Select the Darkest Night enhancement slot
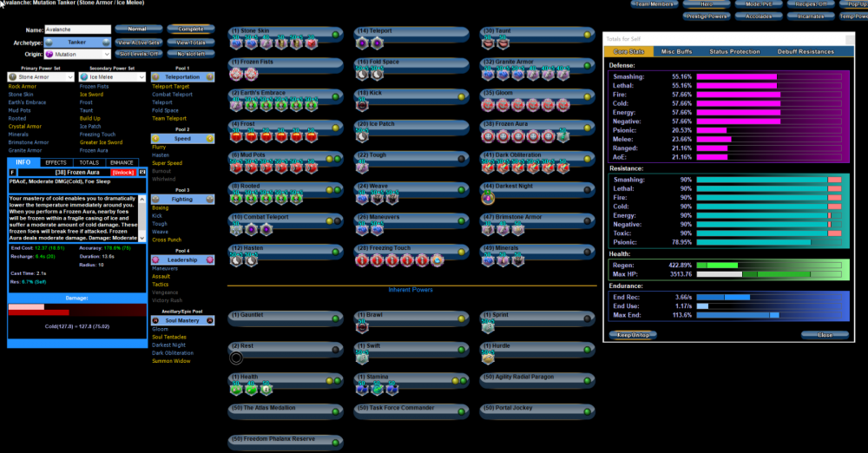The height and width of the screenshot is (453, 868). 489,198
